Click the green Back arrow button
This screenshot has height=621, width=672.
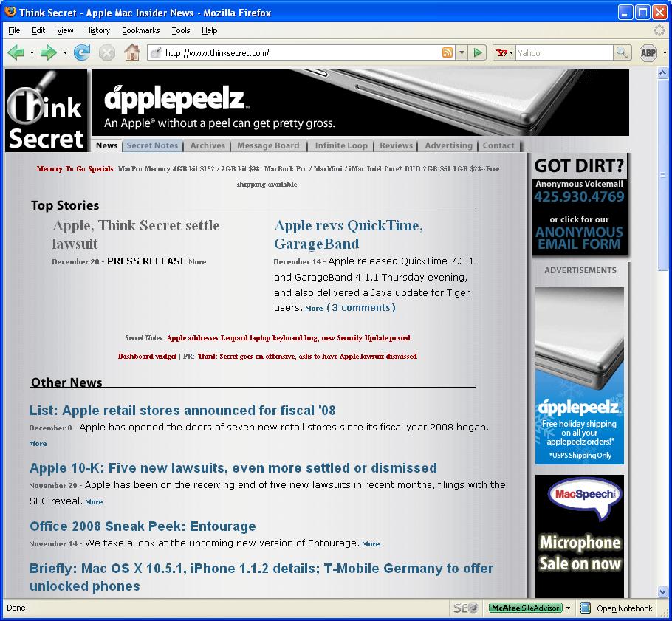click(16, 52)
